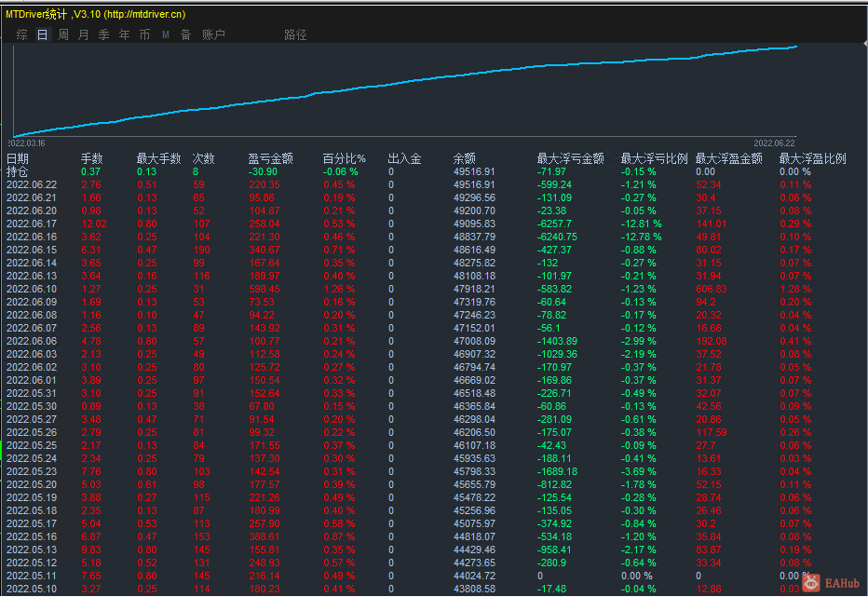The width and height of the screenshot is (868, 597).
Task: Click floating profit value 117.59
Action: pyautogui.click(x=712, y=432)
